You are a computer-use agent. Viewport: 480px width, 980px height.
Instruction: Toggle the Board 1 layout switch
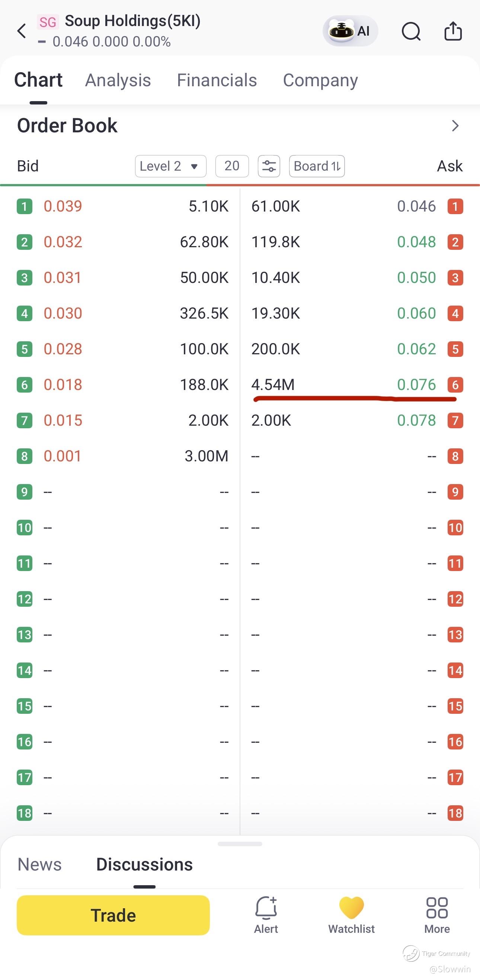pyautogui.click(x=317, y=166)
